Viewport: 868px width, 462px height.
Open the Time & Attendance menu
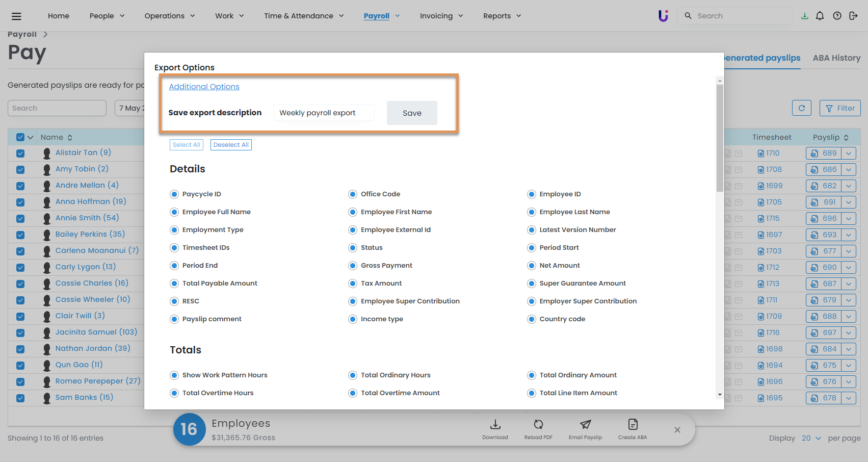tap(304, 16)
